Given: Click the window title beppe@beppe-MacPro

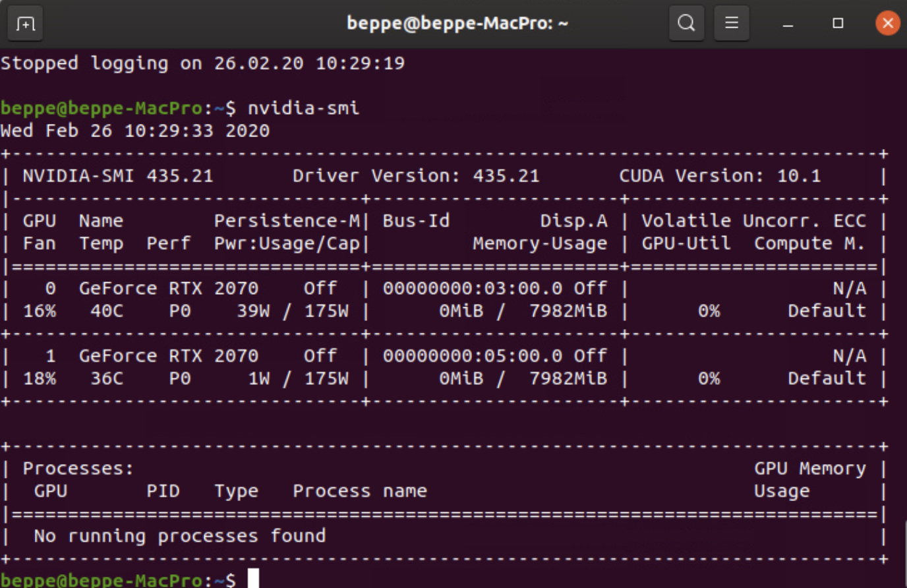Looking at the screenshot, I should (457, 24).
